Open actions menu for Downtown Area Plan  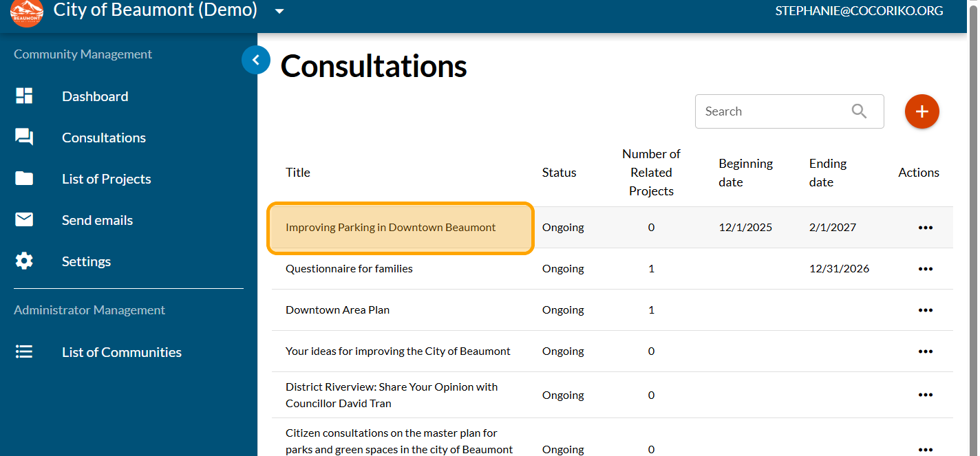925,310
